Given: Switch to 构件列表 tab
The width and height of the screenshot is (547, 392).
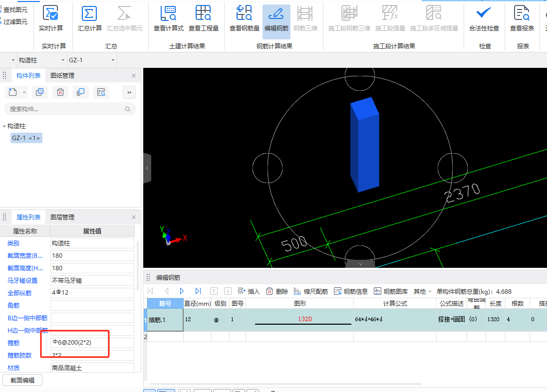Looking at the screenshot, I should coord(28,76).
